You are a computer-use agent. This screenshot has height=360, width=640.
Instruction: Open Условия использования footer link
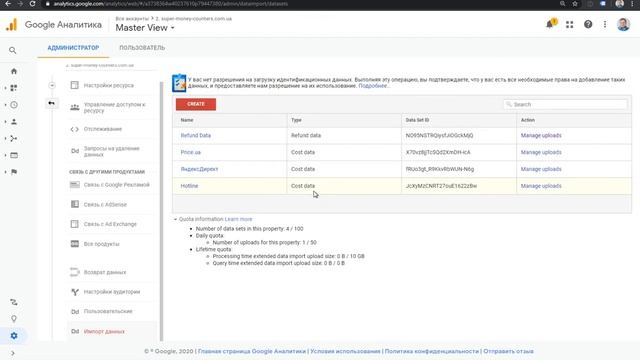coord(345,351)
